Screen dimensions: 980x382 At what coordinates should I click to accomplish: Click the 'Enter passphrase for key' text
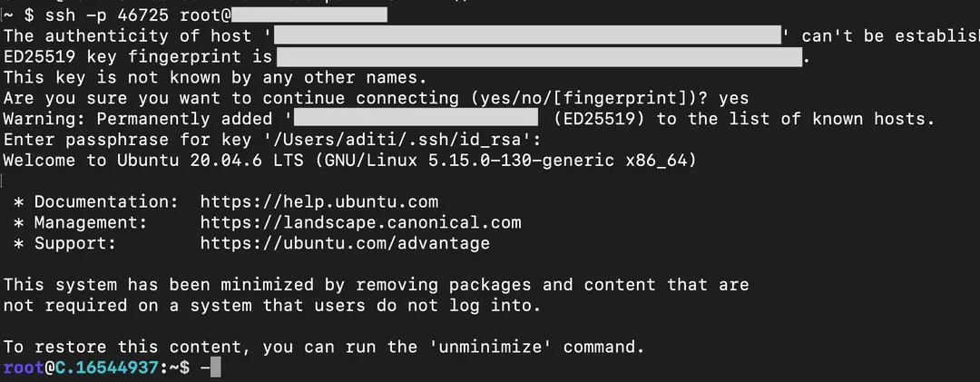click(127, 140)
